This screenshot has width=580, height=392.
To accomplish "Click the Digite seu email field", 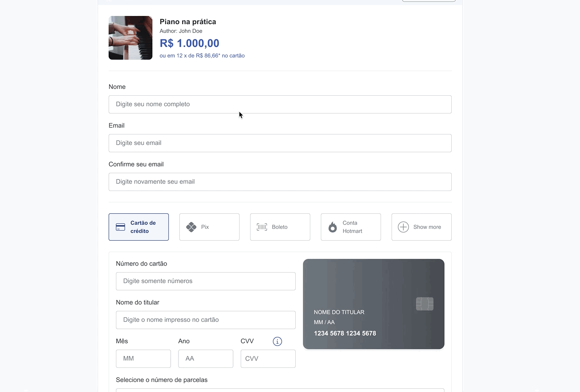I will [x=280, y=143].
